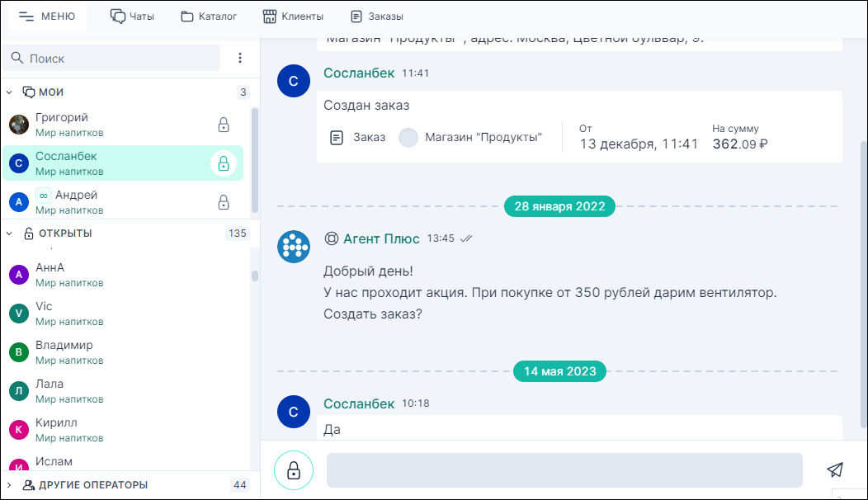Click the order document icon in the order card
Image resolution: width=868 pixels, height=500 pixels.
click(336, 137)
